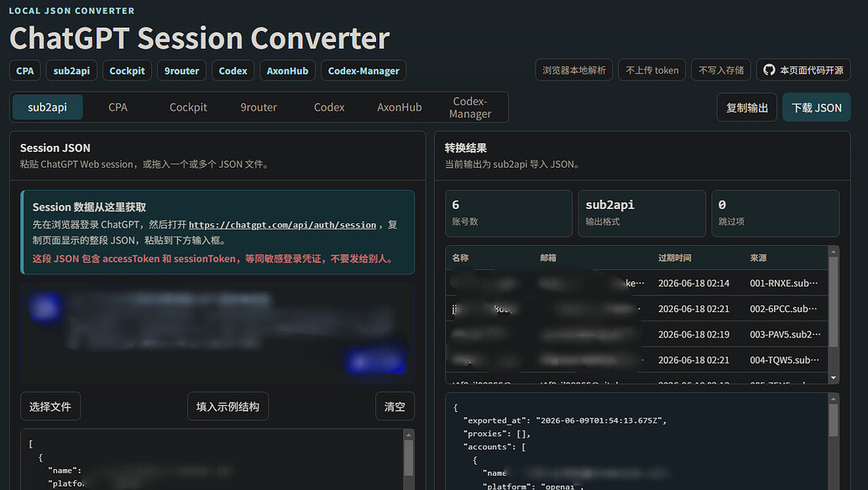
Task: Click the 不上传 token badge
Action: click(652, 70)
